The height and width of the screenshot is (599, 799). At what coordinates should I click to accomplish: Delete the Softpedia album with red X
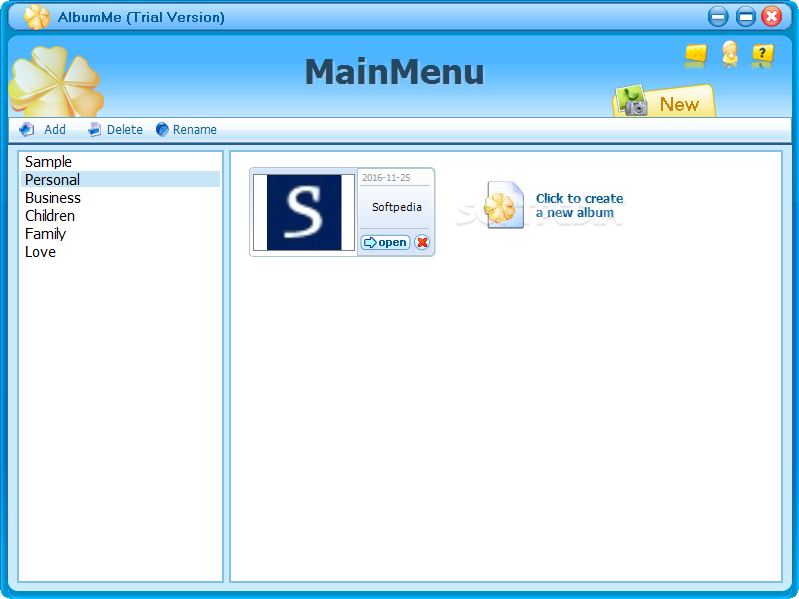click(x=422, y=242)
